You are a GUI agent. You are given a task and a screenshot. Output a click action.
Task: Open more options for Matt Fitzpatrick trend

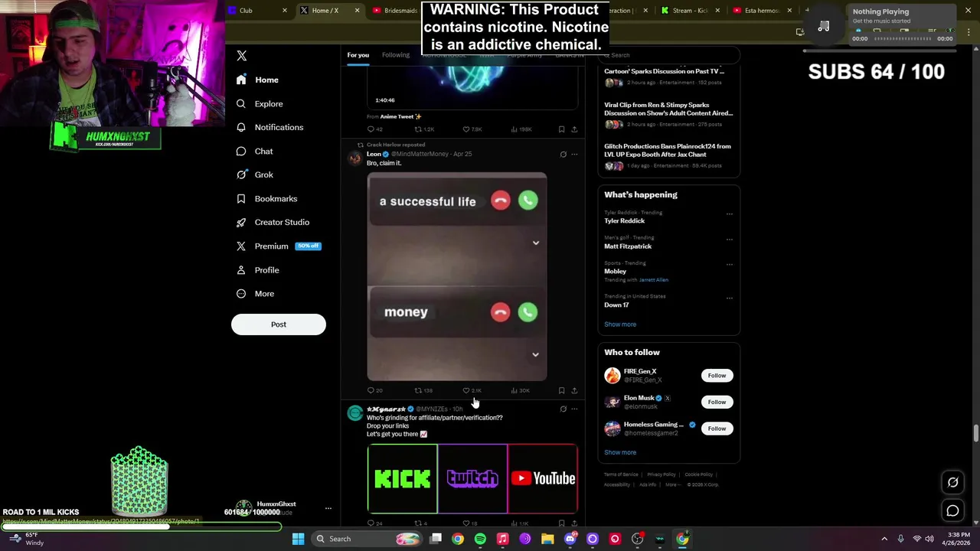pos(729,239)
